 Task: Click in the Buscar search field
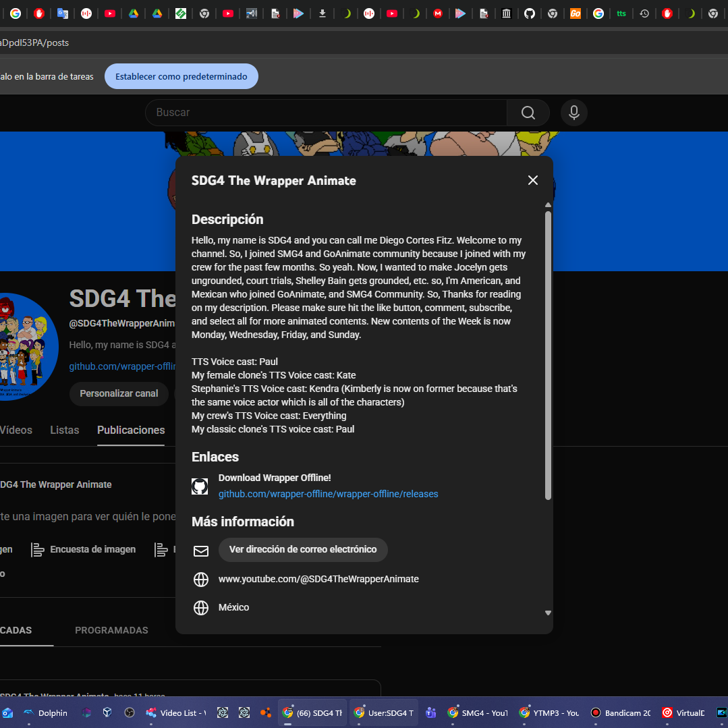click(x=326, y=113)
